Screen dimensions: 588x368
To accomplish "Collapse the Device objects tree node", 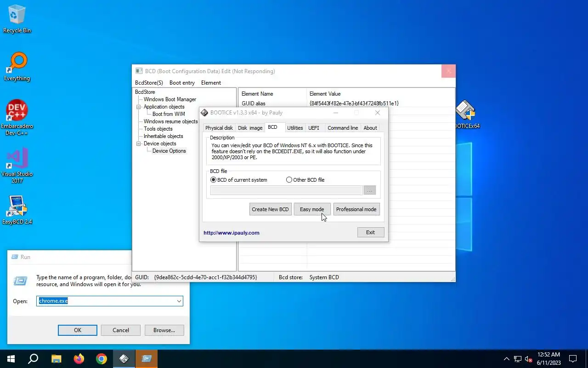I will click(139, 144).
